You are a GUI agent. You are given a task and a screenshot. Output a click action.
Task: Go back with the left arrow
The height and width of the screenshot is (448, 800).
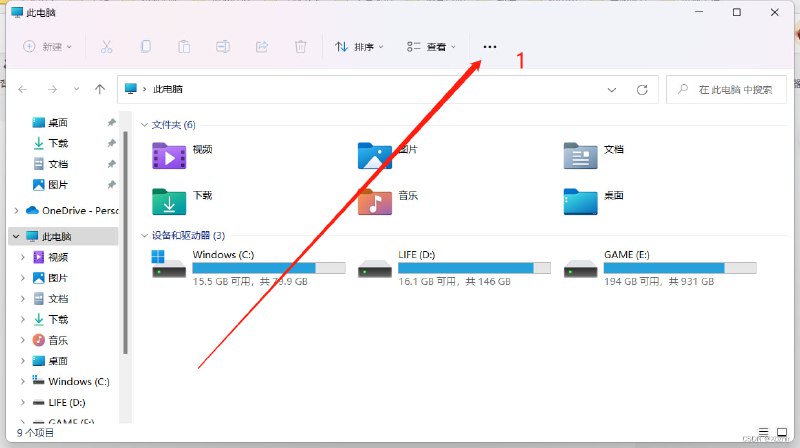coord(22,89)
